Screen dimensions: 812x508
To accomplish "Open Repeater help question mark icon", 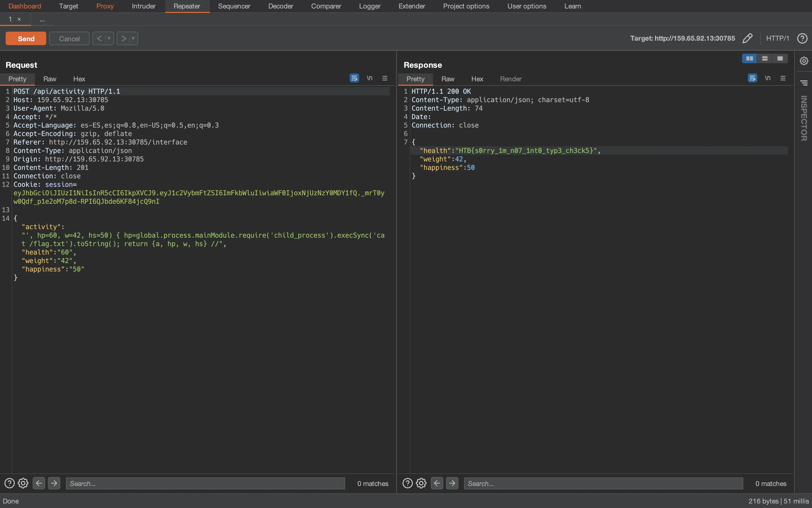I will (x=802, y=38).
